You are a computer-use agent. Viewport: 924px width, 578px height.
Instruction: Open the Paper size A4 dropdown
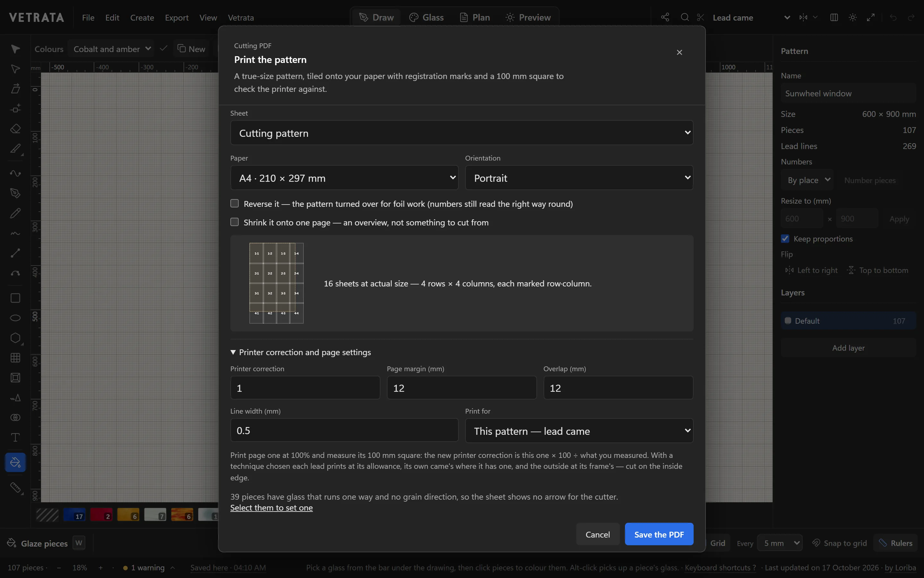click(344, 178)
